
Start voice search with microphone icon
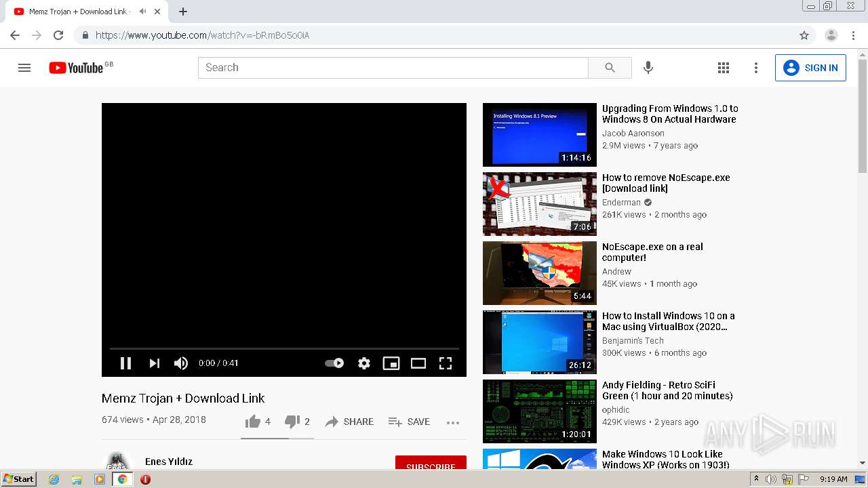[x=648, y=68]
